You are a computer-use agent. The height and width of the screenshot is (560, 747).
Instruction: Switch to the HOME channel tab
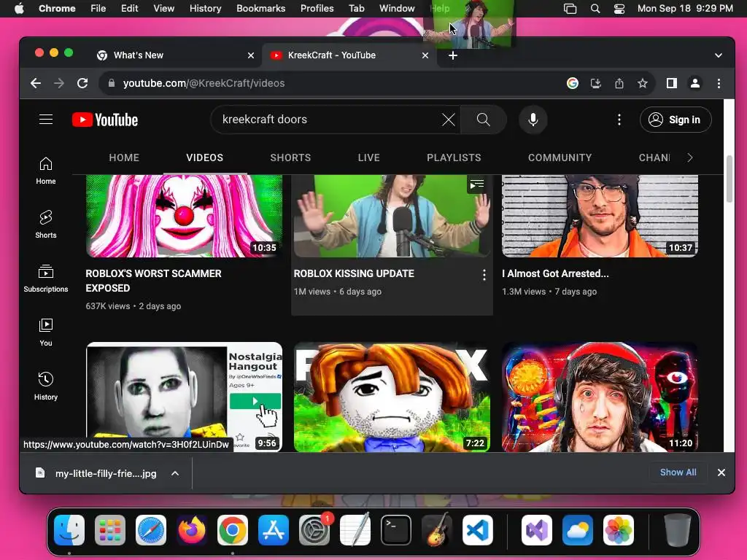(x=124, y=157)
